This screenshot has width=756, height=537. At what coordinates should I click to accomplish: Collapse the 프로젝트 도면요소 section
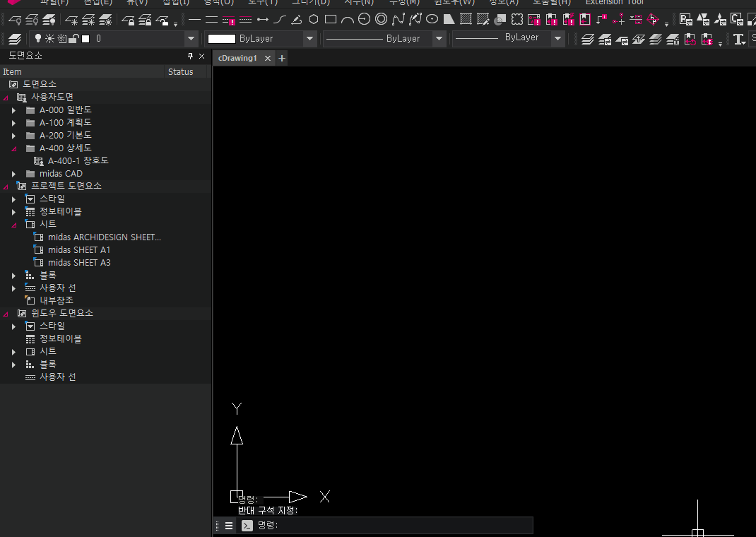click(x=6, y=187)
